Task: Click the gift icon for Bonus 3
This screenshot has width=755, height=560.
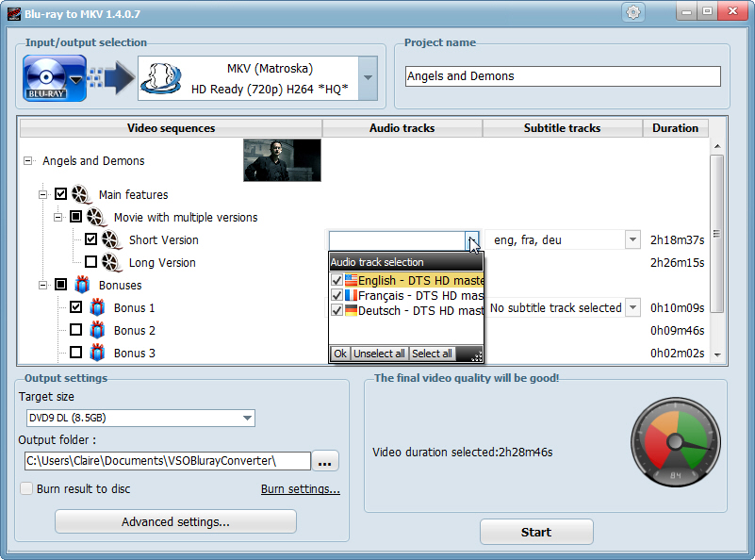Action: coord(97,353)
